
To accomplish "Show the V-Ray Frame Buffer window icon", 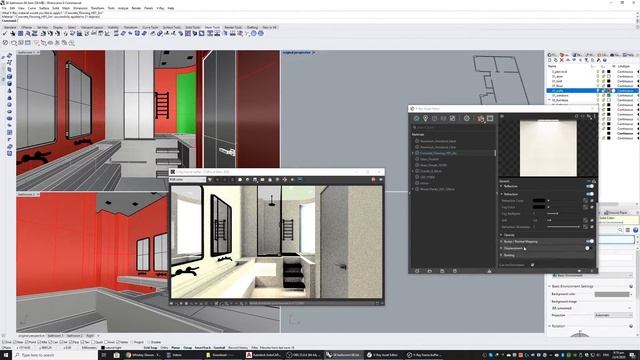I will pyautogui.click(x=490, y=118).
